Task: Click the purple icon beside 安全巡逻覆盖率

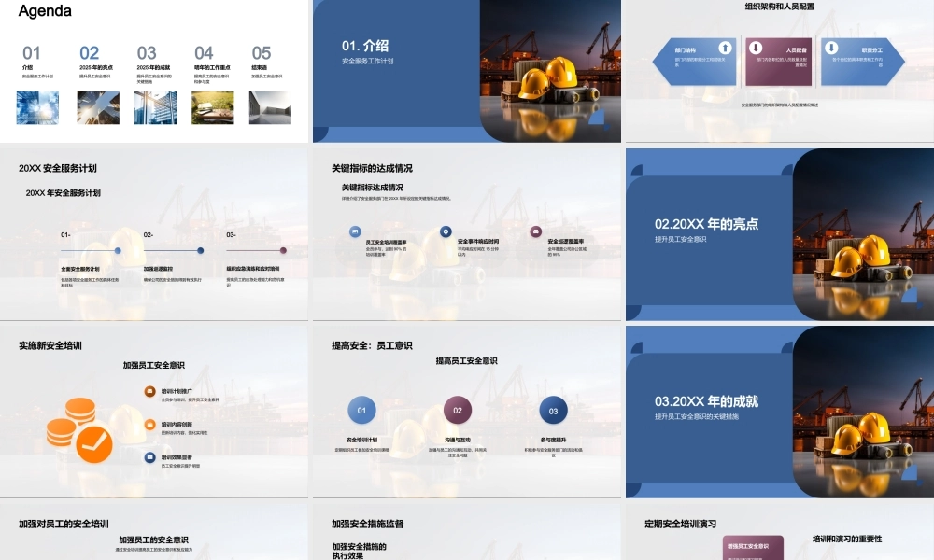Action: 536,231
